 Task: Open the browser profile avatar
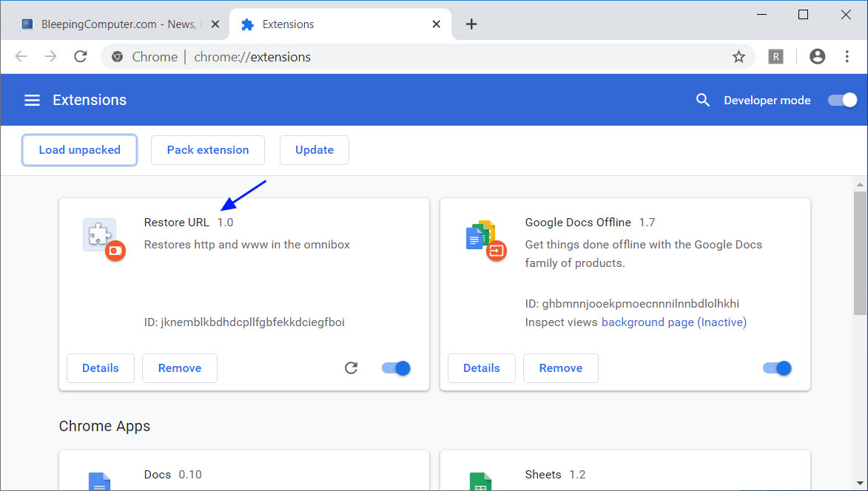point(817,56)
